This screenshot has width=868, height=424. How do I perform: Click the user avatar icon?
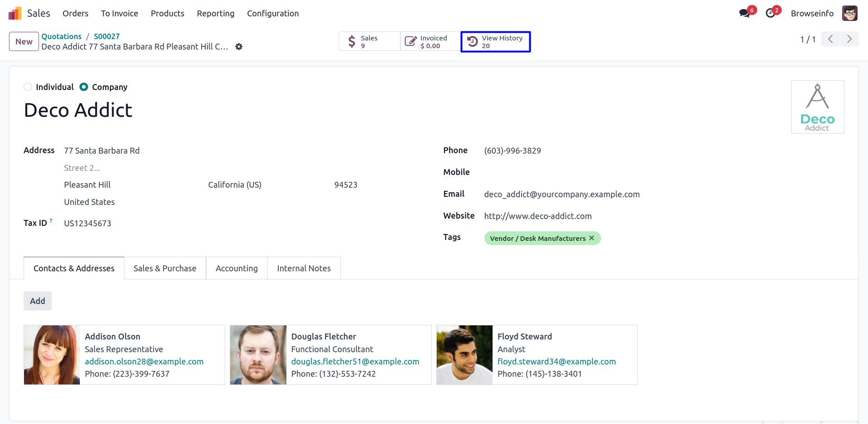[849, 13]
